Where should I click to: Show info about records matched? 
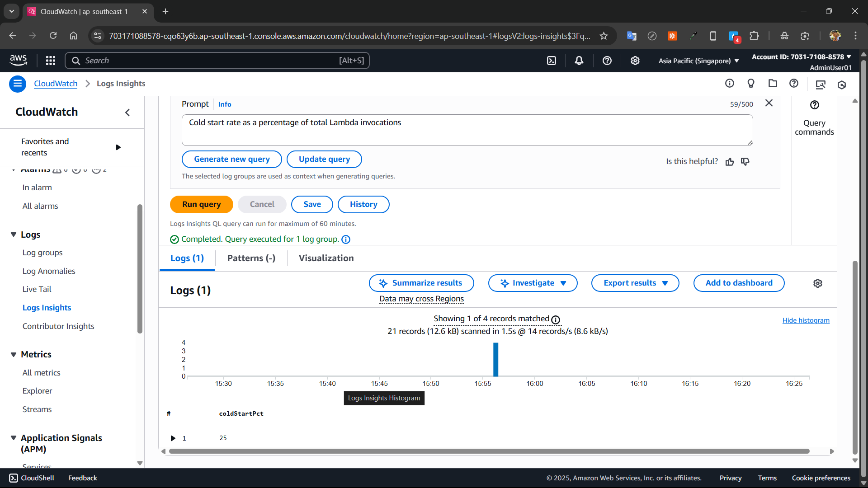click(556, 320)
